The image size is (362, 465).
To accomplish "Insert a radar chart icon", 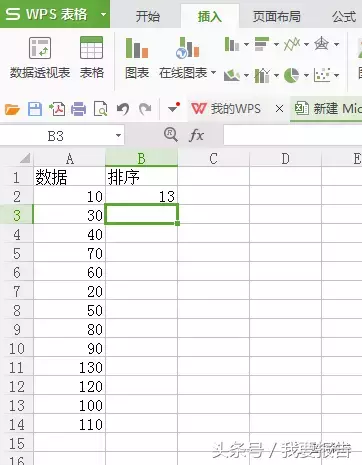I will (x=321, y=44).
